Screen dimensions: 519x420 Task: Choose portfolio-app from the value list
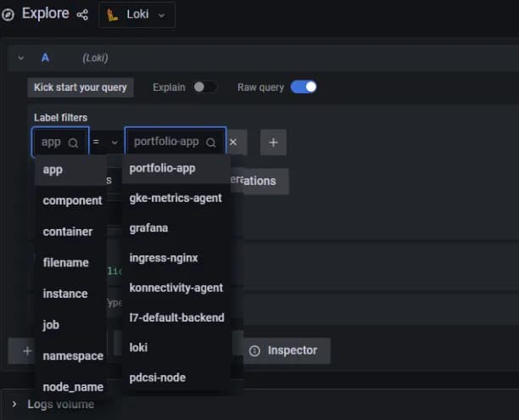click(176, 169)
